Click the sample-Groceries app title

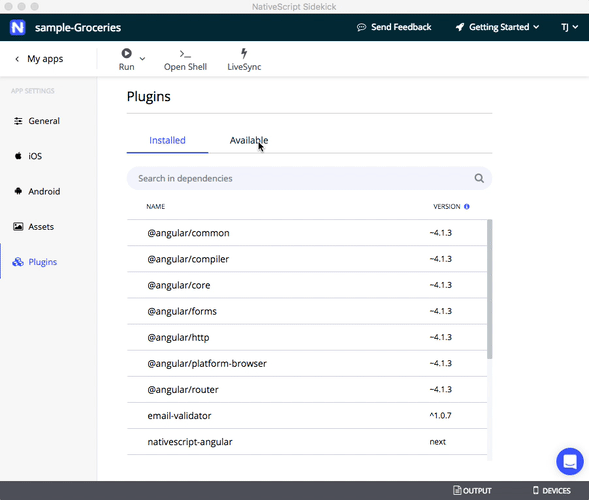(x=78, y=27)
